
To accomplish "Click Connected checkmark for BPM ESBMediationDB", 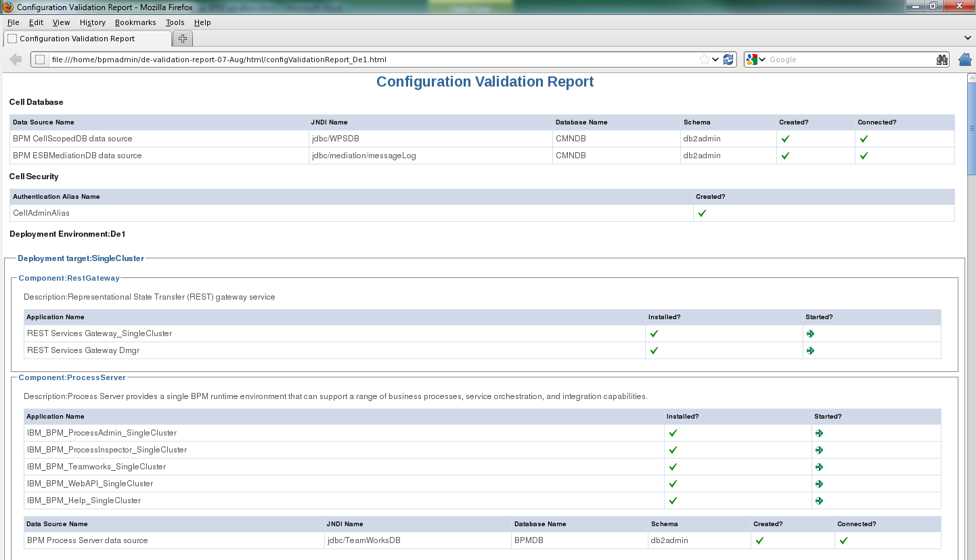I will 864,156.
